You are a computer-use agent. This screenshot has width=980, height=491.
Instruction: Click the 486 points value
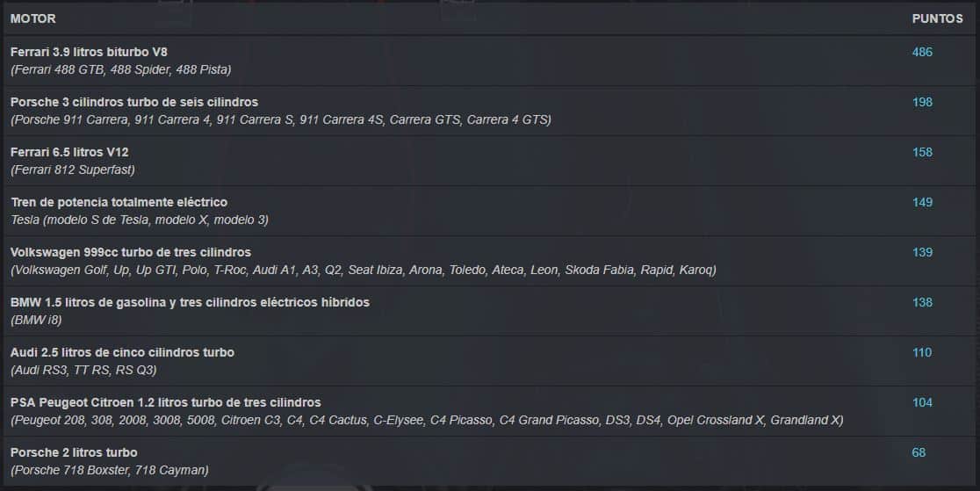click(922, 52)
